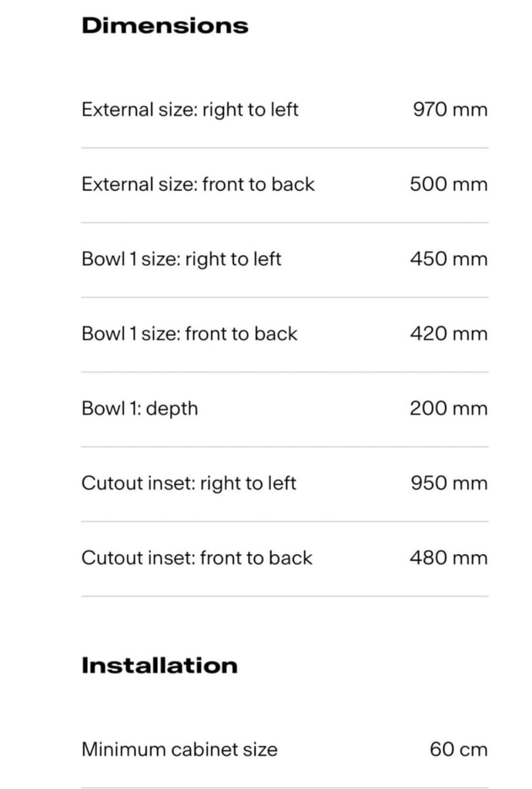Select the Minimum cabinet size label

(x=179, y=750)
